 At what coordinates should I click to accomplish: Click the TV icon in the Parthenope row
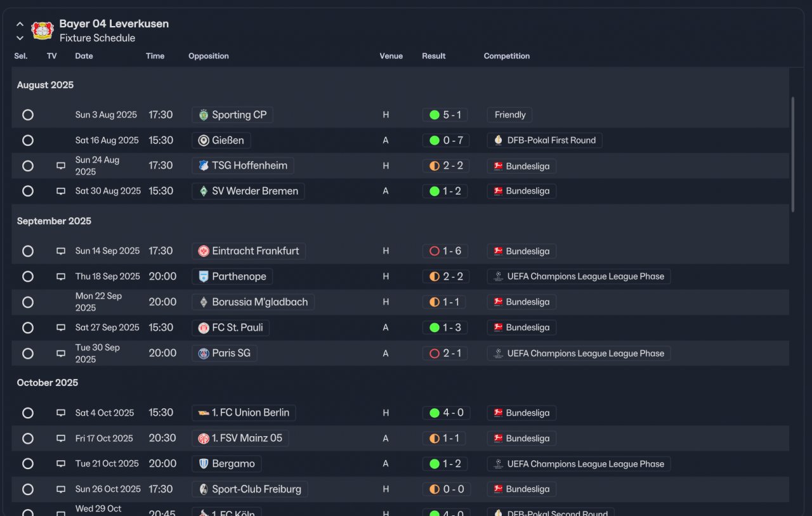(x=61, y=277)
